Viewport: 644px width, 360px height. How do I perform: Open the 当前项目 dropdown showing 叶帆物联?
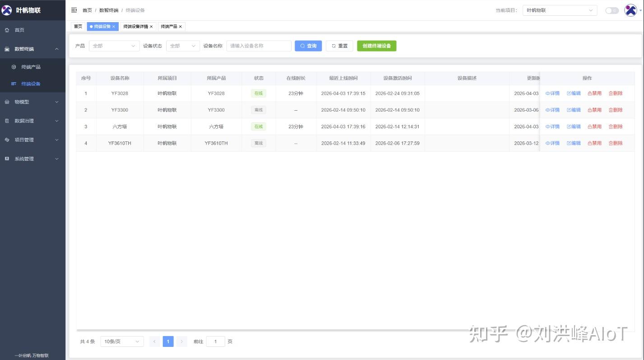[x=560, y=10]
